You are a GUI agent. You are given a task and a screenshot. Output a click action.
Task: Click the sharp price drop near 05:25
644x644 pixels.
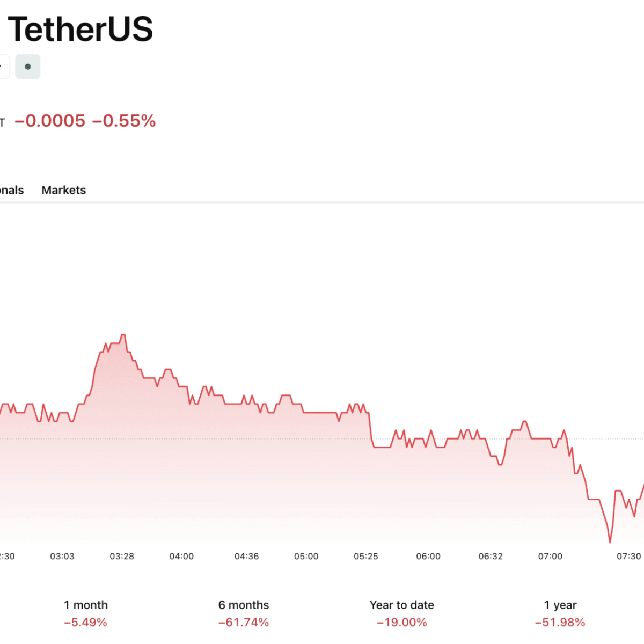pyautogui.click(x=370, y=428)
